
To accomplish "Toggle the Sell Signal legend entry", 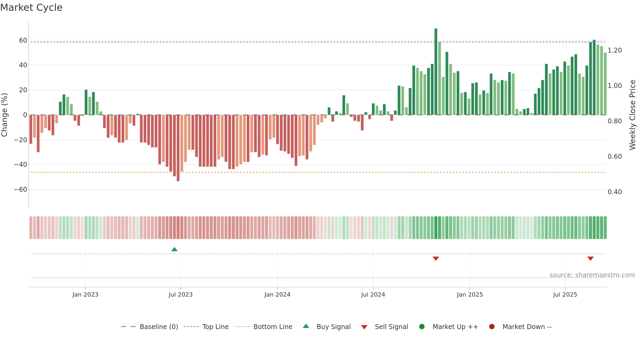I will point(385,327).
